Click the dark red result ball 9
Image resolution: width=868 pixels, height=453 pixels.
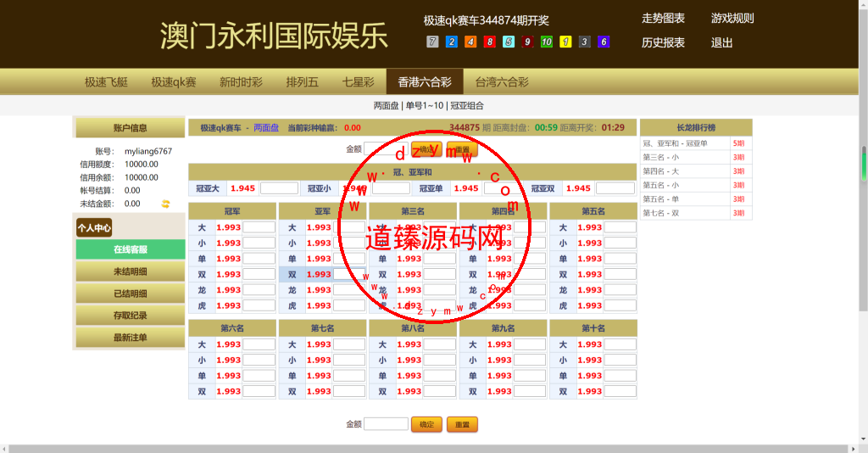527,42
